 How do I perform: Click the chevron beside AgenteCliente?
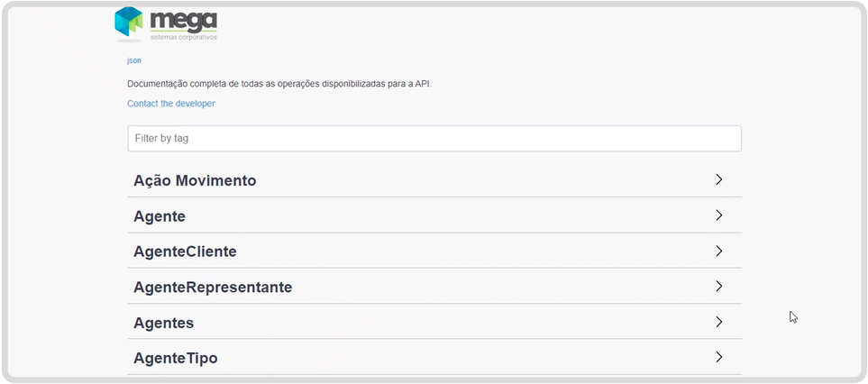[x=718, y=251]
